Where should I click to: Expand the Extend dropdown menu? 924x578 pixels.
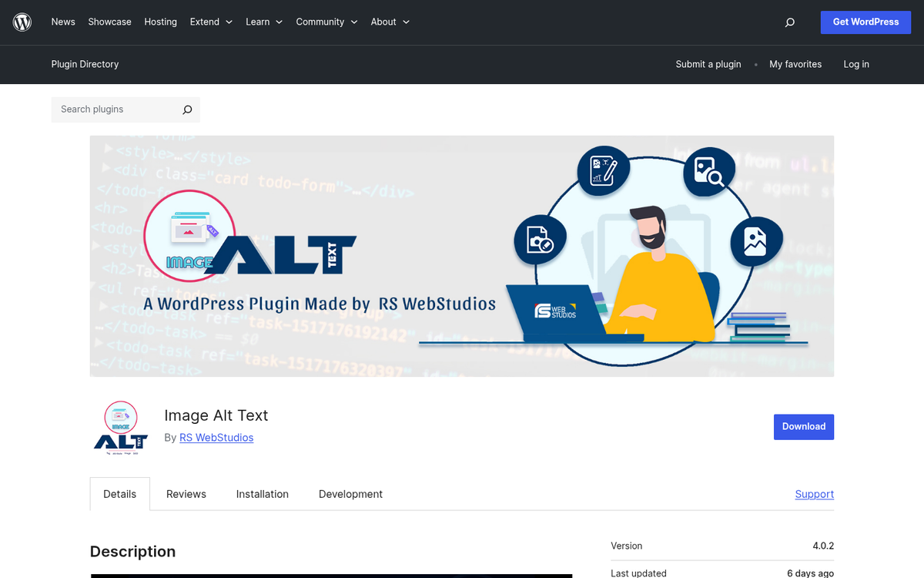tap(210, 22)
